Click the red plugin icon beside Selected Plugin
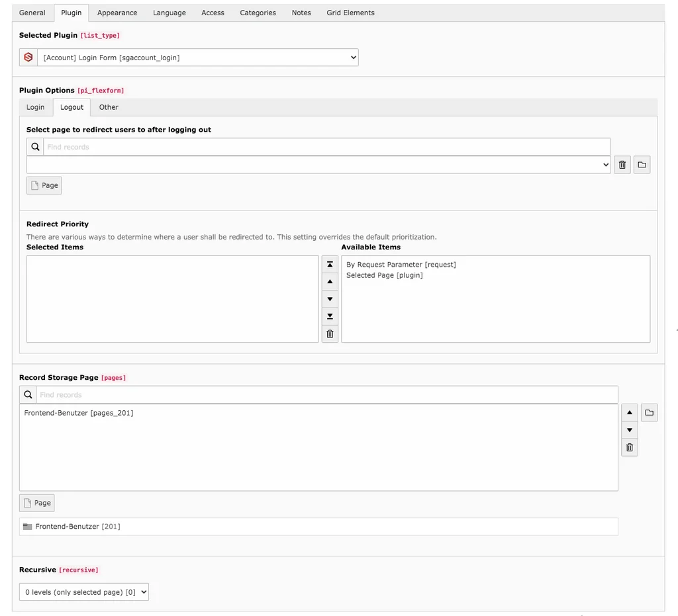The height and width of the screenshot is (616, 678). click(27, 57)
